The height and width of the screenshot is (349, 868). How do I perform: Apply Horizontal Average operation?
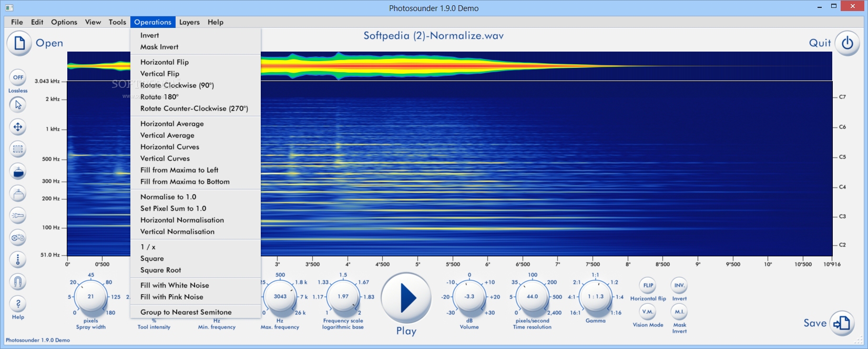[196, 124]
